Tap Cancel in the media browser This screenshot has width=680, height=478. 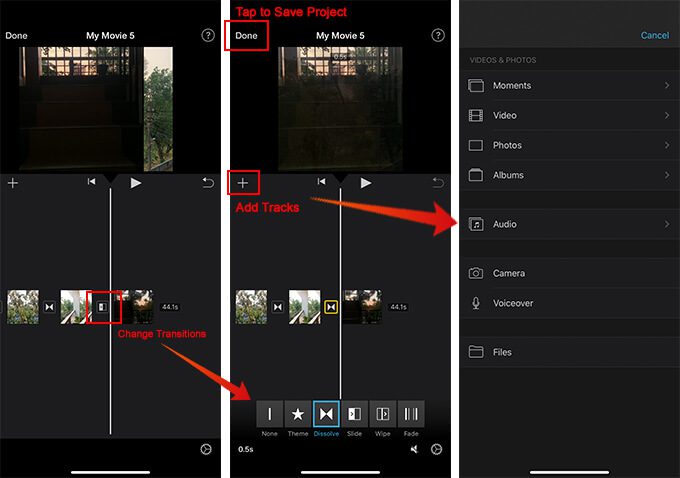click(655, 36)
